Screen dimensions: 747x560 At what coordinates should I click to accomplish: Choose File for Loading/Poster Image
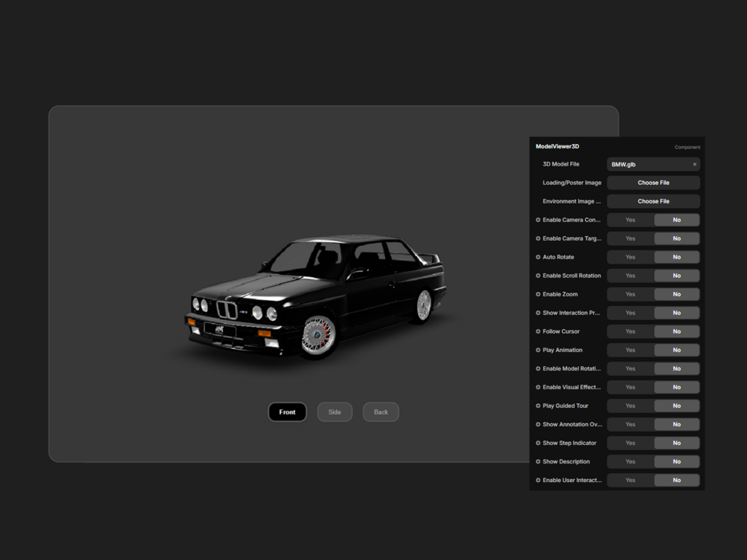pos(653,183)
